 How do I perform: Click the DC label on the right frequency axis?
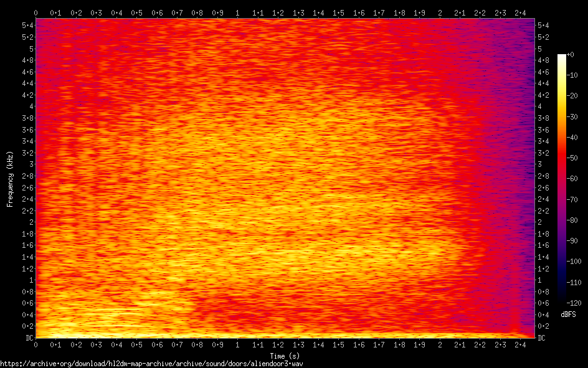coord(541,338)
